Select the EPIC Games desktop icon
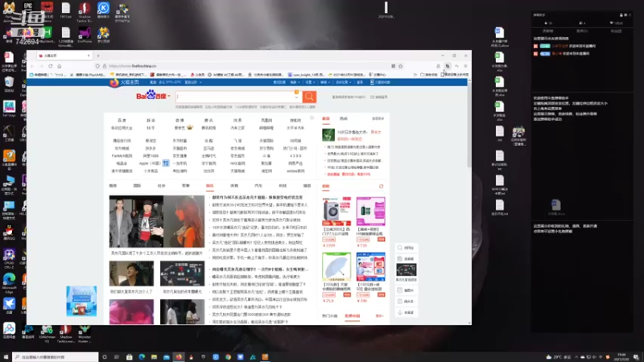Image resolution: width=644 pixels, height=362 pixels. (x=28, y=8)
